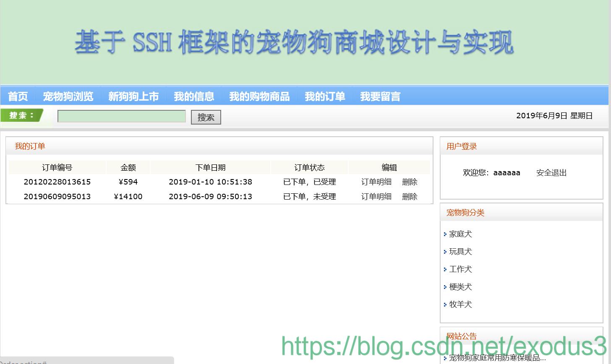Screen dimensions: 611x364
Task: Click order number 20190609095013
Action: pyautogui.click(x=57, y=197)
